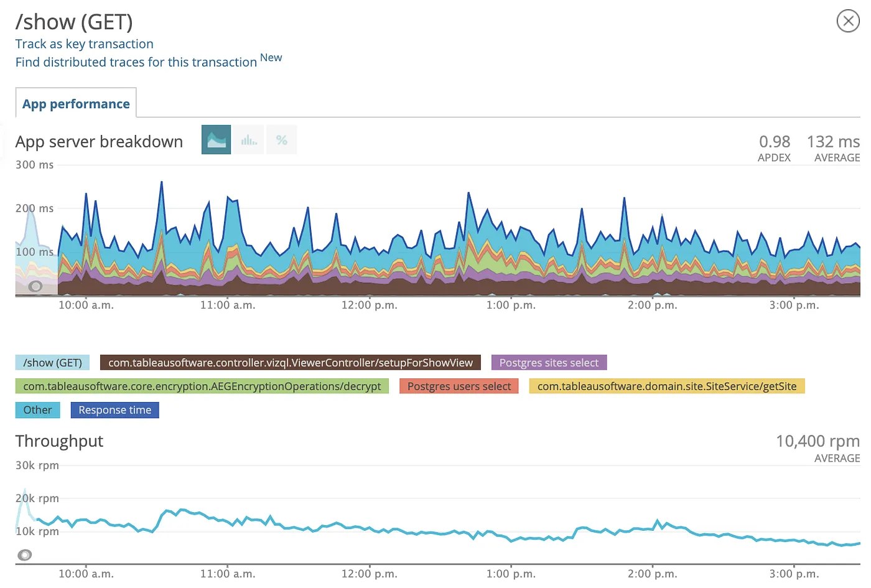The width and height of the screenshot is (871, 588).
Task: Switch to the histogram chart view icon
Action: click(x=249, y=140)
